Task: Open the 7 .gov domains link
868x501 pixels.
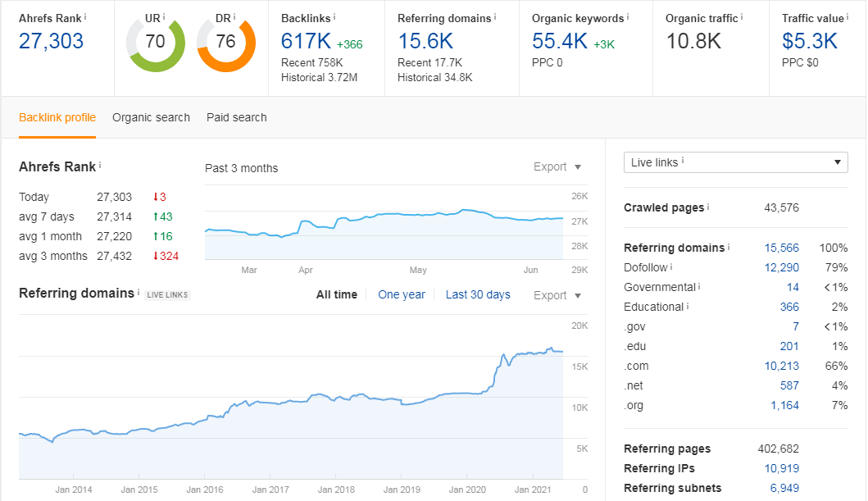Action: pos(796,326)
